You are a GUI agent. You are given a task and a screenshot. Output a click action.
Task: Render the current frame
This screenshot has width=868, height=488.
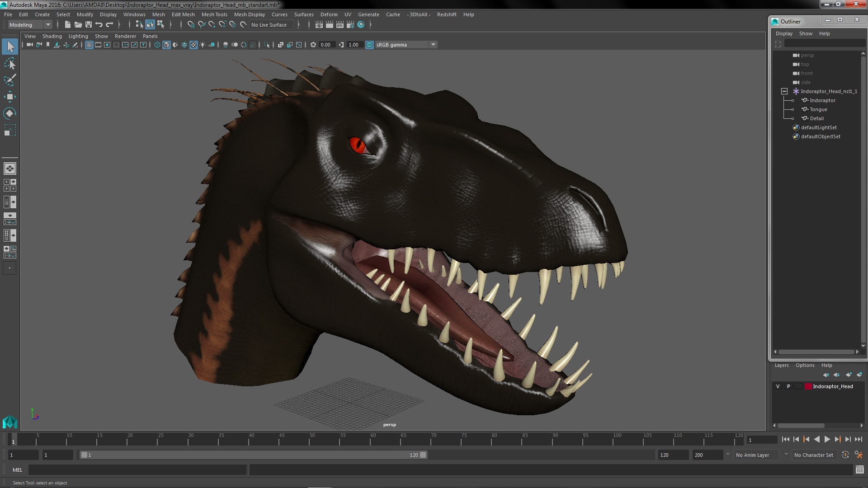(x=330, y=25)
